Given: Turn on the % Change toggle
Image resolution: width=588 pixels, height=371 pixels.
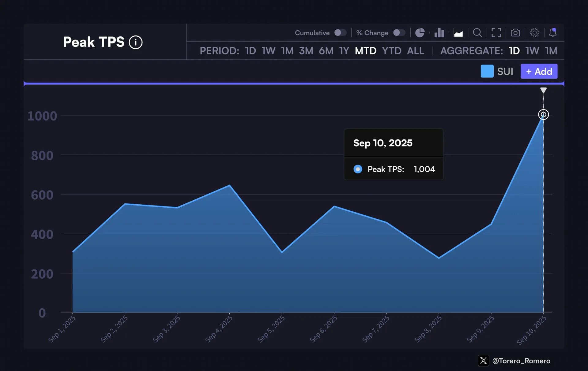Looking at the screenshot, I should point(399,33).
